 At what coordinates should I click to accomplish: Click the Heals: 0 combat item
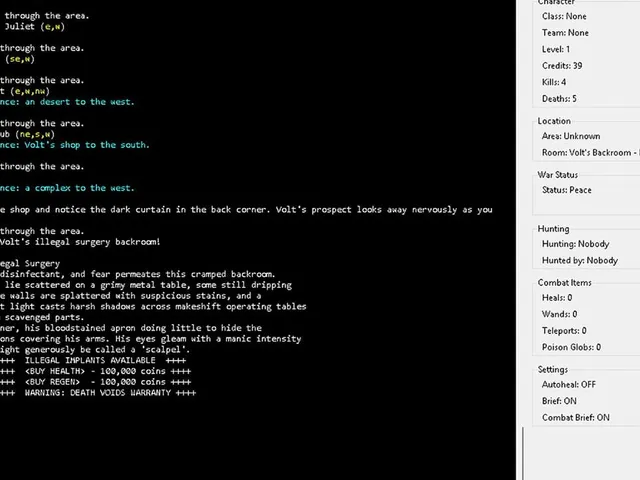[557, 298]
